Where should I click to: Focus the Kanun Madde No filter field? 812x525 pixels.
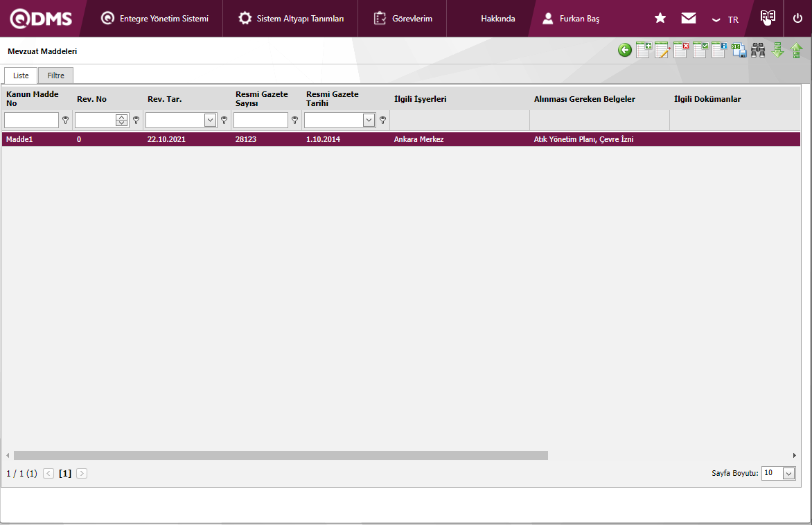point(32,120)
